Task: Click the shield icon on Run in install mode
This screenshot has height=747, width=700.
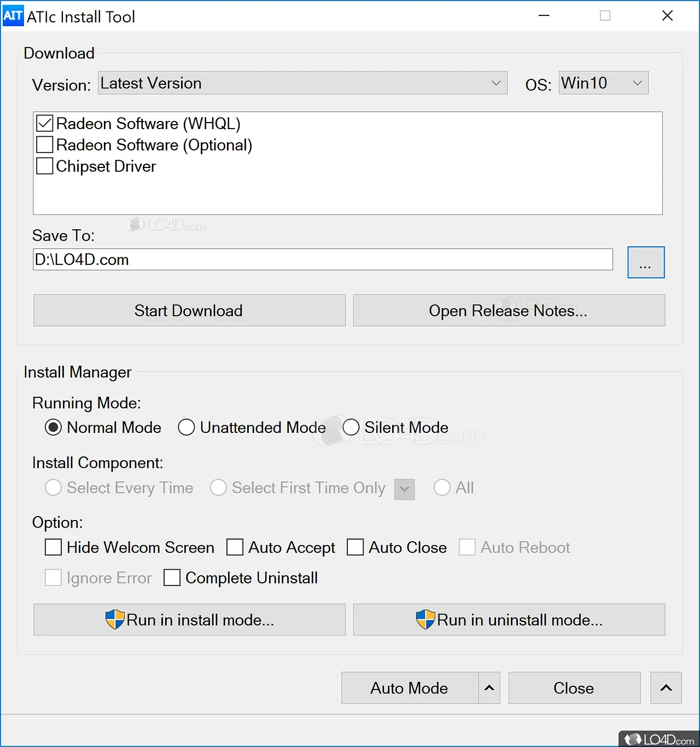Action: click(x=116, y=619)
